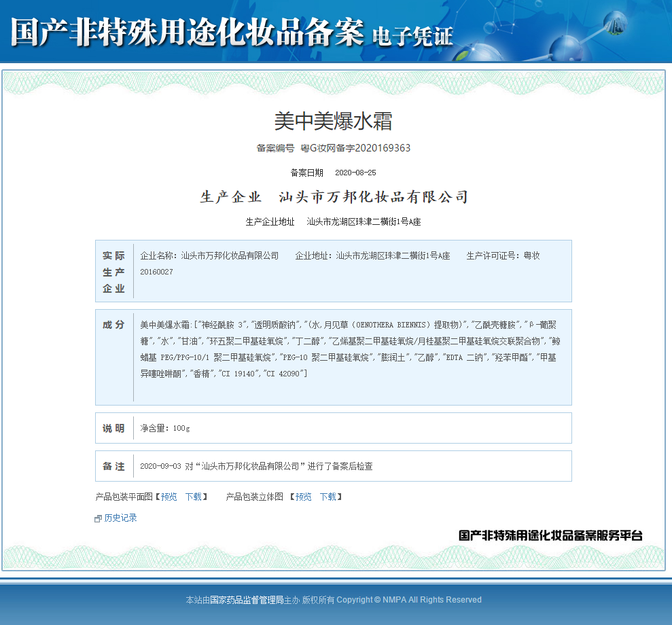Screen dimensions: 672x625
Task: Click the 说明 section showing 净含量 100g
Action: tap(113, 428)
